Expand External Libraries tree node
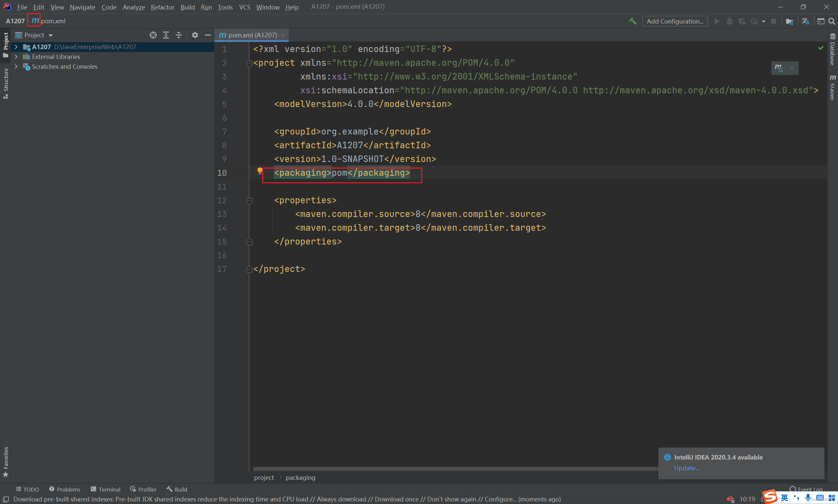 tap(16, 57)
